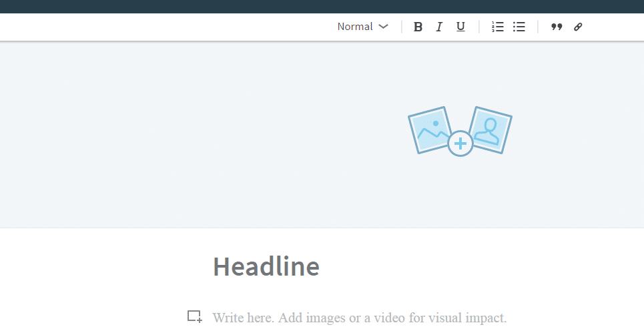
Task: Click the 'Write here' body text area
Action: 360,318
